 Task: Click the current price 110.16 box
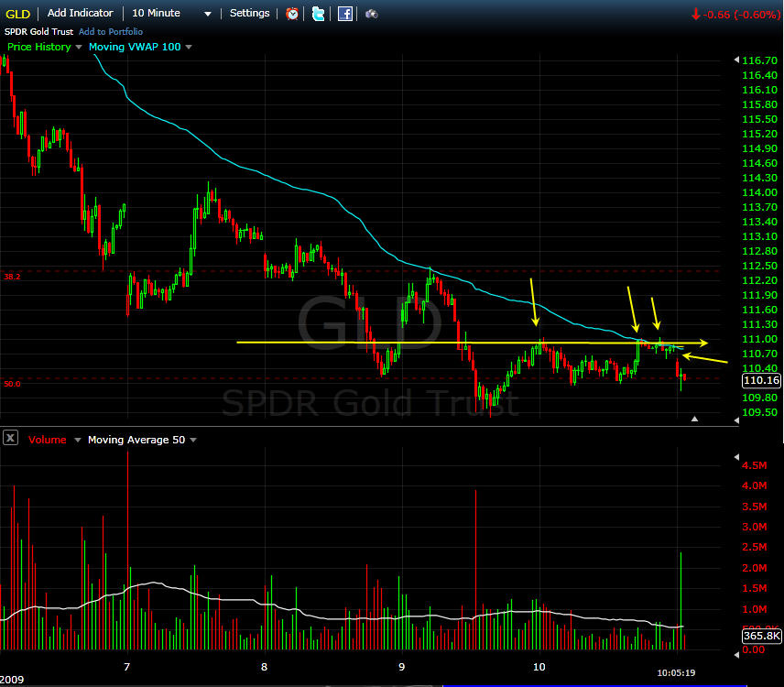tap(761, 380)
